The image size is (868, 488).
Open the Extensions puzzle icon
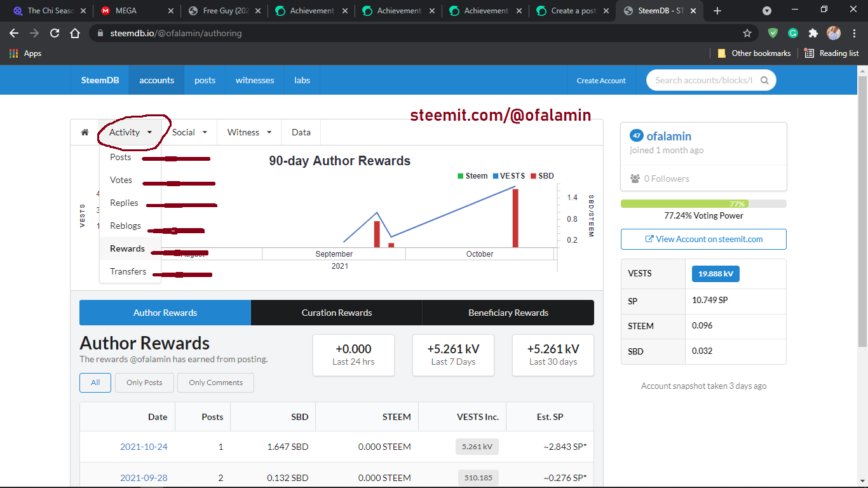tap(813, 33)
